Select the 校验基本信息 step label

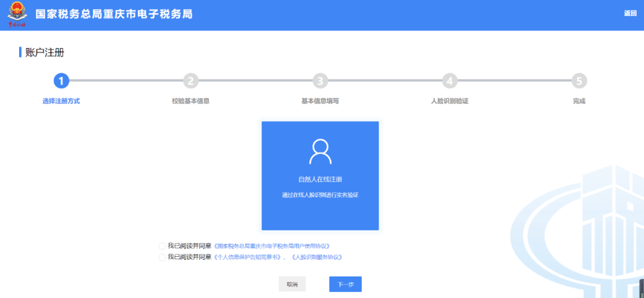[x=190, y=101]
